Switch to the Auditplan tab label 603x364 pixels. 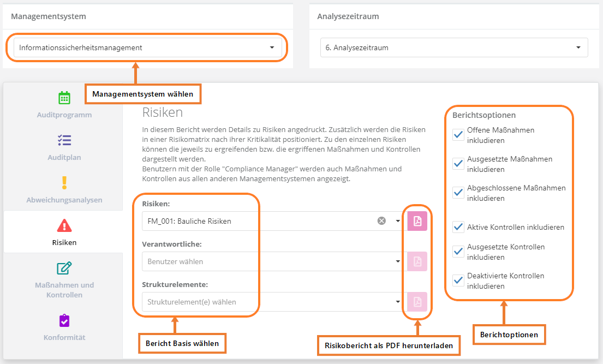coord(64,158)
